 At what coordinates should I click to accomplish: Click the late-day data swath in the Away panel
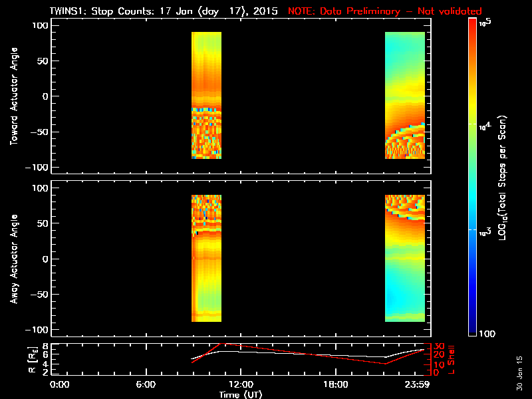[x=405, y=258]
